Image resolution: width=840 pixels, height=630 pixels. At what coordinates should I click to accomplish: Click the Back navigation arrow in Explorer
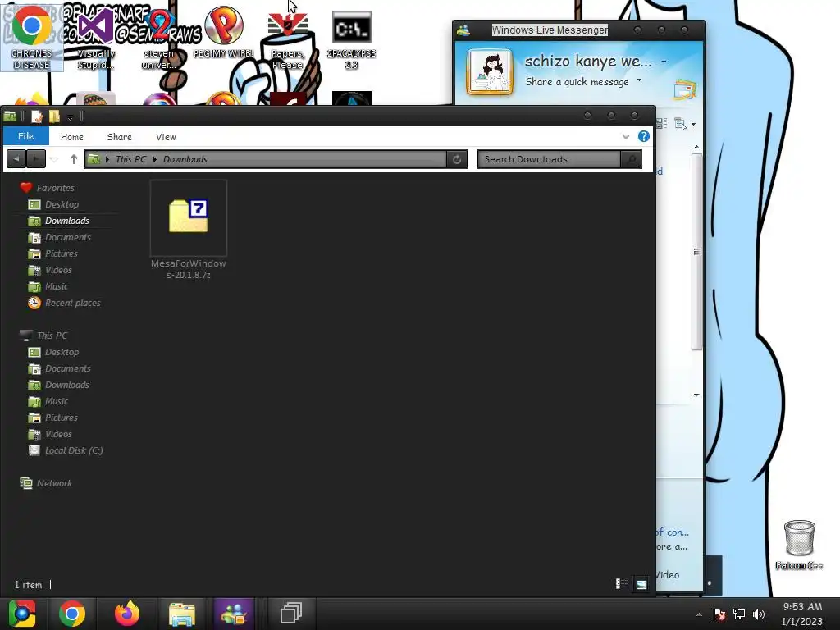pos(16,159)
